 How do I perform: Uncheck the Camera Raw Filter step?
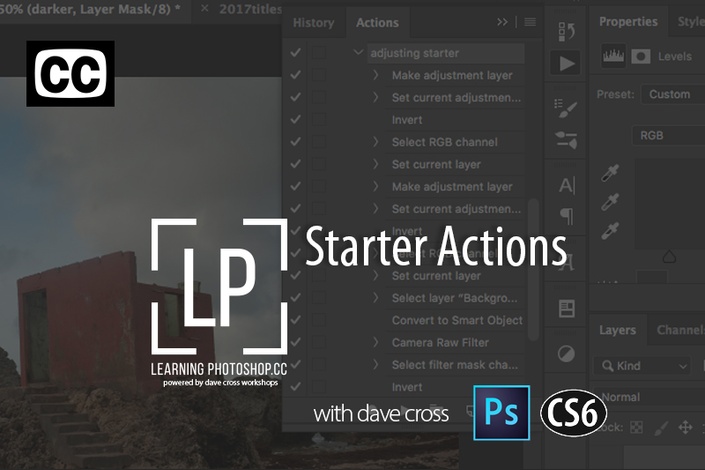click(295, 342)
